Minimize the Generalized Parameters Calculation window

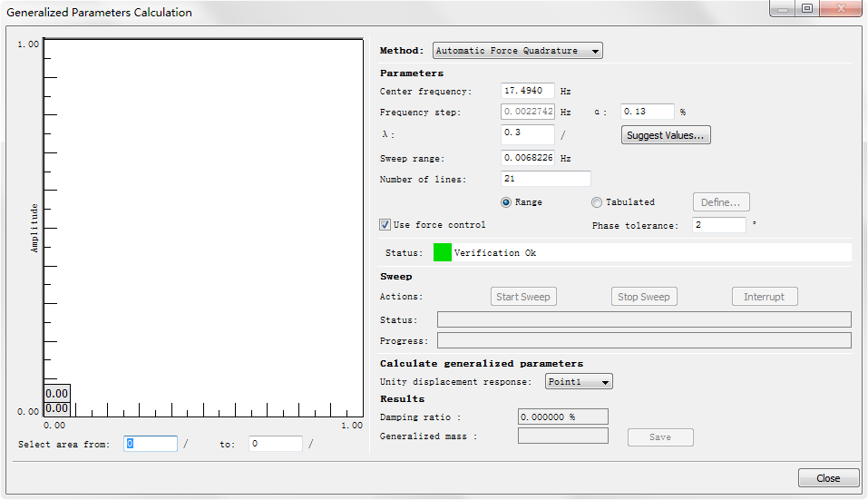click(782, 8)
